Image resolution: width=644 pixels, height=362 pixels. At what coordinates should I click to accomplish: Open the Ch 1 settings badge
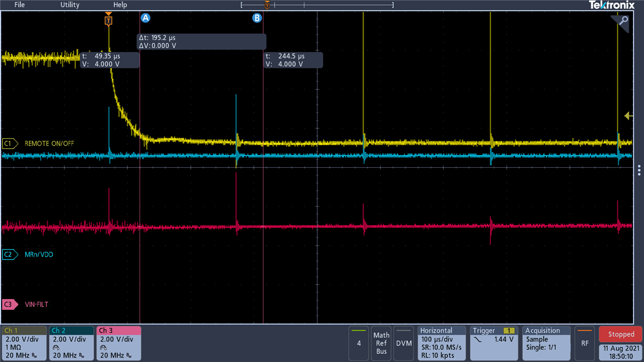point(24,343)
